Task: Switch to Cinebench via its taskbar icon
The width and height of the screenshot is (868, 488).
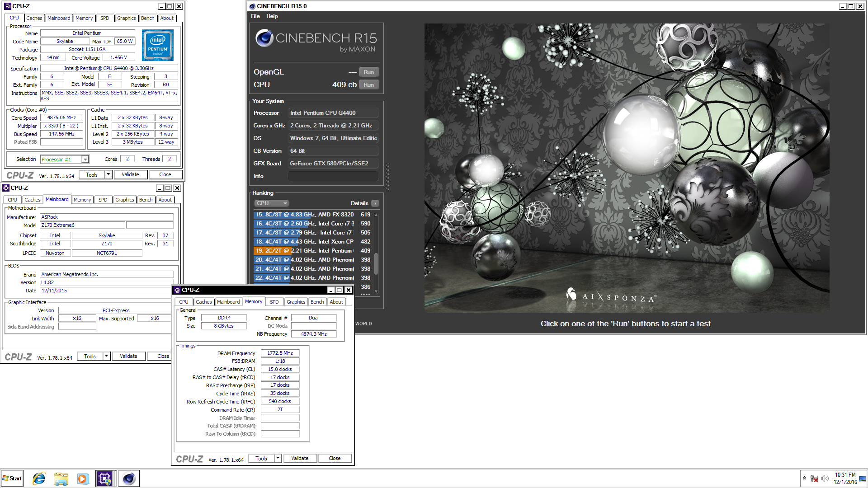Action: (129, 479)
